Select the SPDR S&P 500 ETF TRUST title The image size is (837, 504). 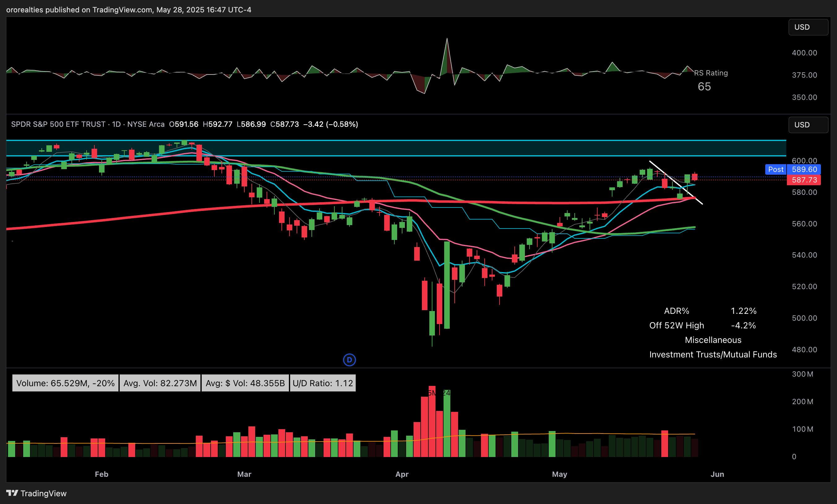58,124
